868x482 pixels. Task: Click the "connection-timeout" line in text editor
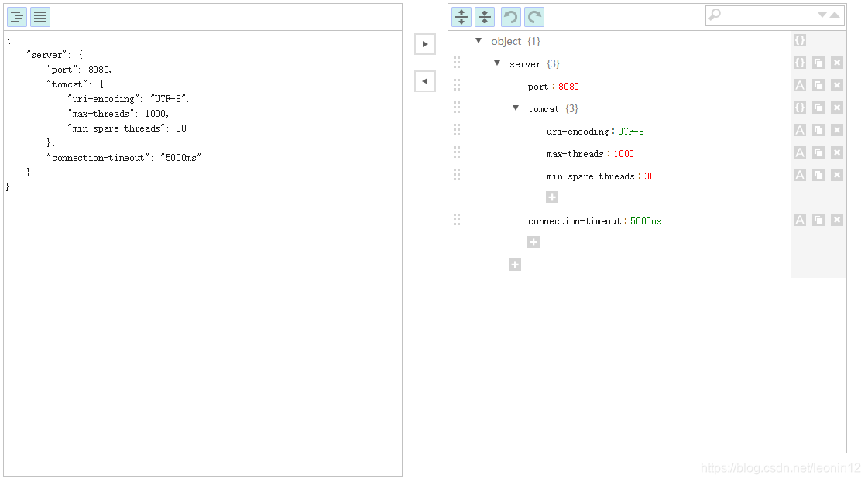(x=124, y=158)
